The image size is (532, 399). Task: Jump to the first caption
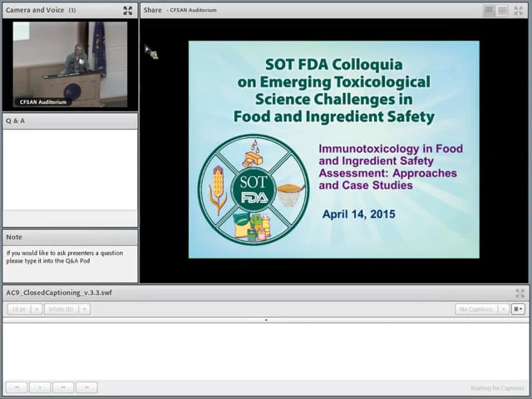pos(17,387)
